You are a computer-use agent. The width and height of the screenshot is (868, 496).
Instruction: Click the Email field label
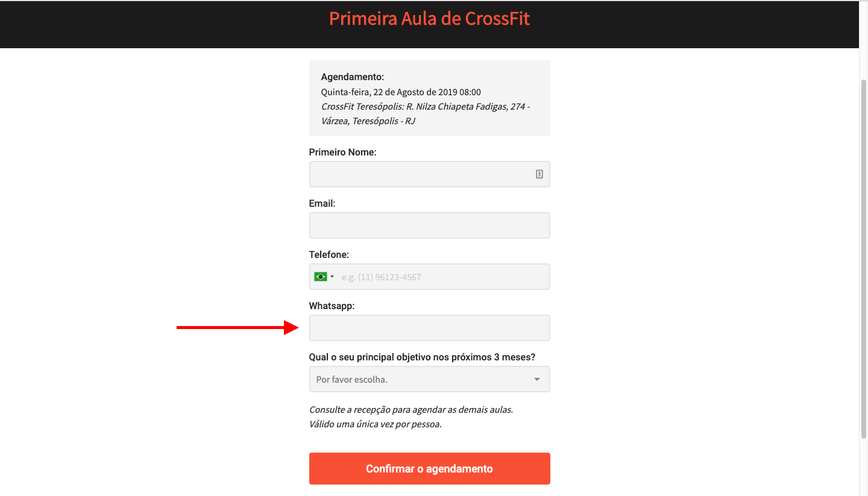322,204
